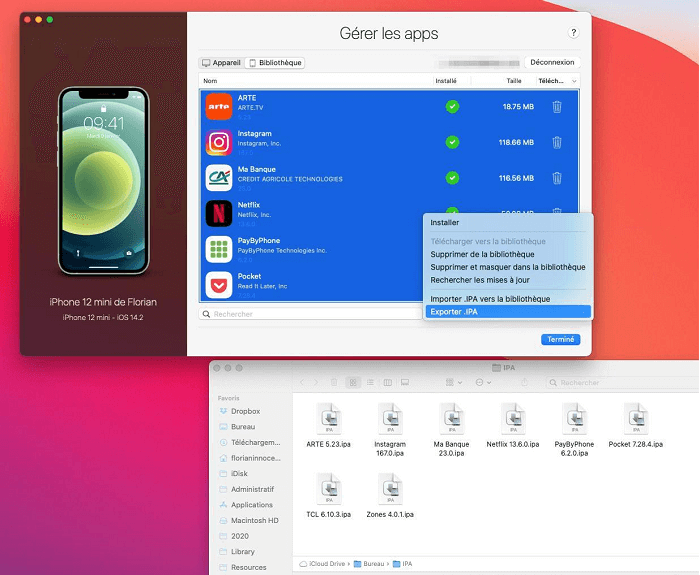
Task: Open Téléchargements in Finder sidebar
Action: pyautogui.click(x=250, y=443)
